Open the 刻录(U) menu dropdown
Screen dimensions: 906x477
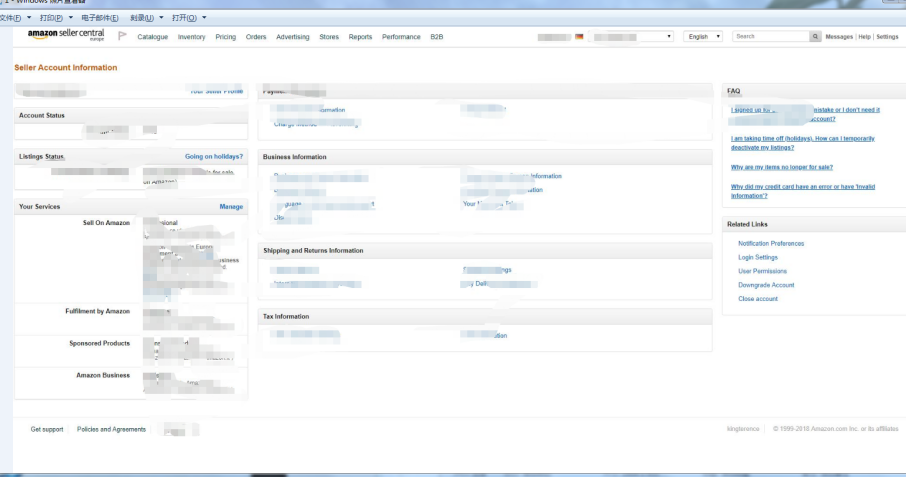pos(147,18)
